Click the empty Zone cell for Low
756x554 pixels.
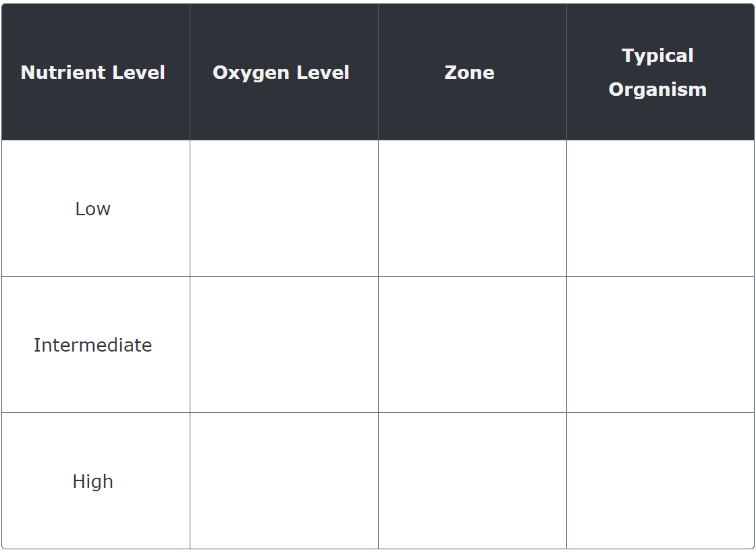pos(472,209)
